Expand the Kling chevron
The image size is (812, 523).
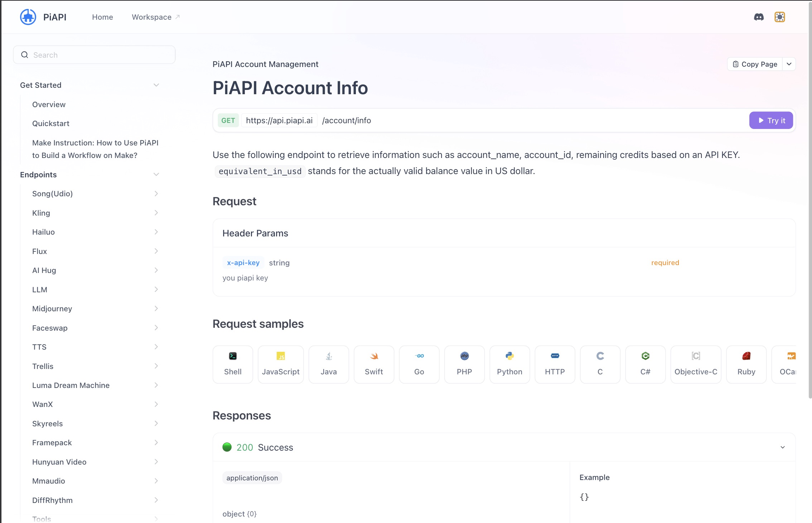156,213
